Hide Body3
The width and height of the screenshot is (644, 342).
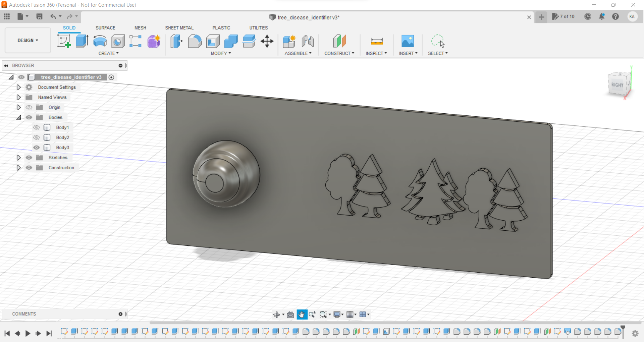point(37,148)
